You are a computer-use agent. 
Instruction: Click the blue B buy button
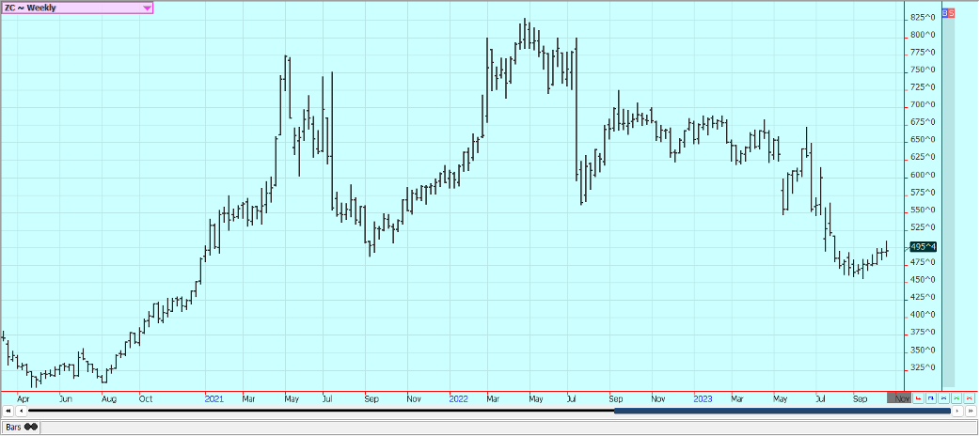point(945,12)
